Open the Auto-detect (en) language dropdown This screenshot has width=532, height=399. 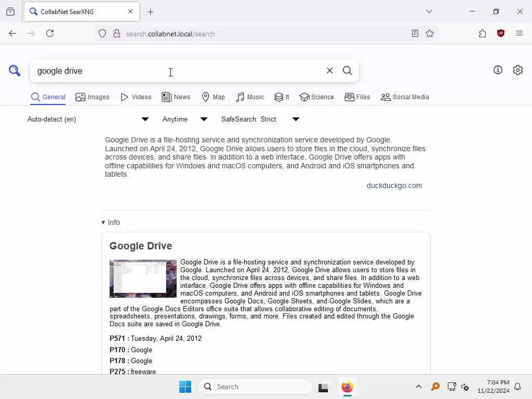pos(88,119)
